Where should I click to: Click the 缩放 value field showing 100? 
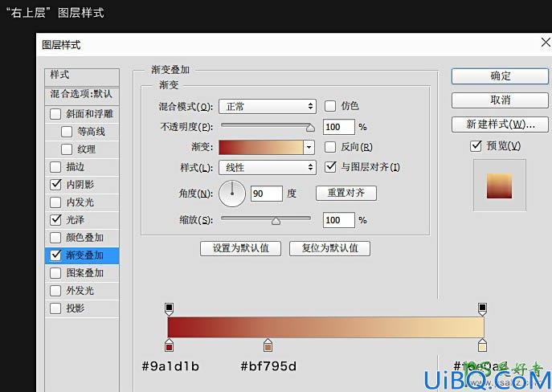(x=338, y=220)
